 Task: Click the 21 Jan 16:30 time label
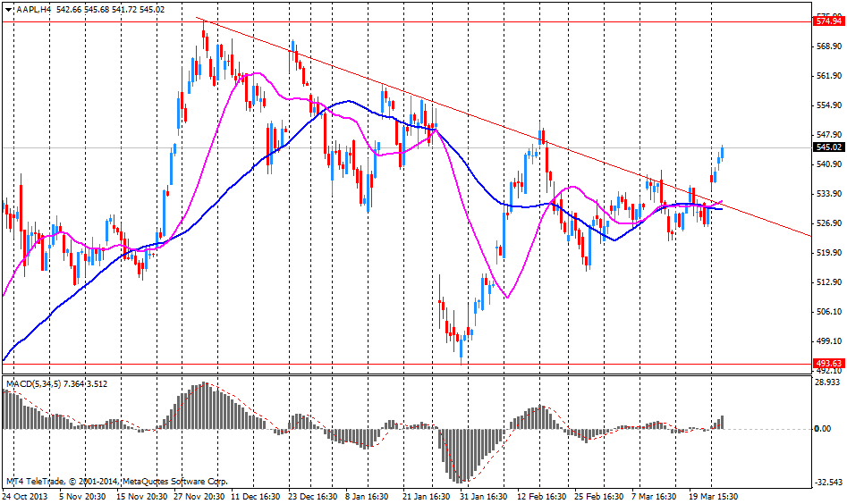click(427, 496)
